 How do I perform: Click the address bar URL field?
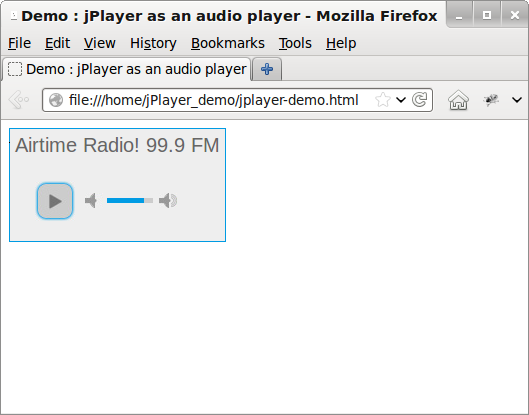(x=213, y=100)
